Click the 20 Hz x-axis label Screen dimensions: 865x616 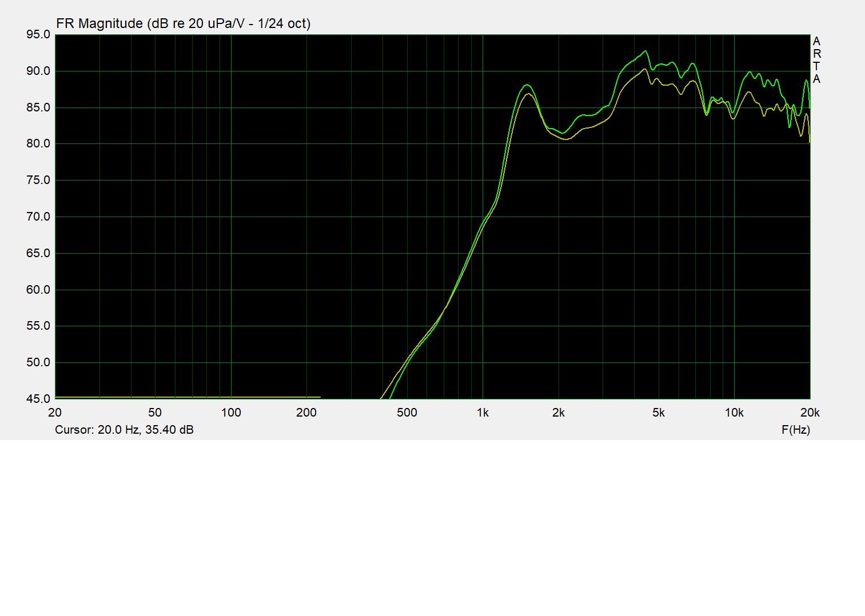click(55, 413)
